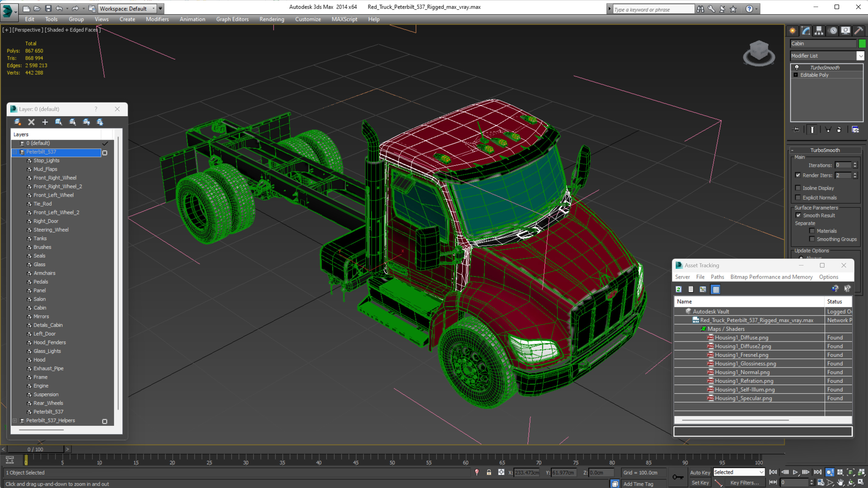The image size is (868, 488).
Task: Open the Graph Editors menu
Action: point(232,19)
